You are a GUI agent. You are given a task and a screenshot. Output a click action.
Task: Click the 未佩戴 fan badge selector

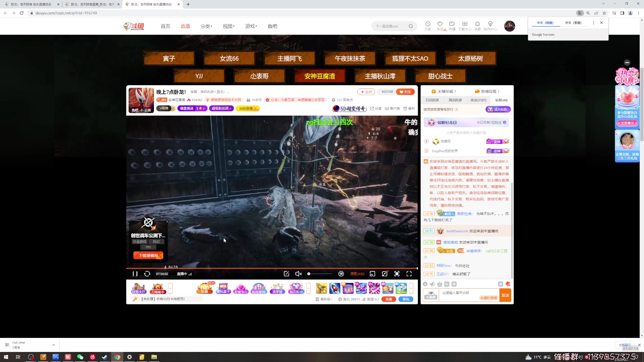[x=431, y=295]
